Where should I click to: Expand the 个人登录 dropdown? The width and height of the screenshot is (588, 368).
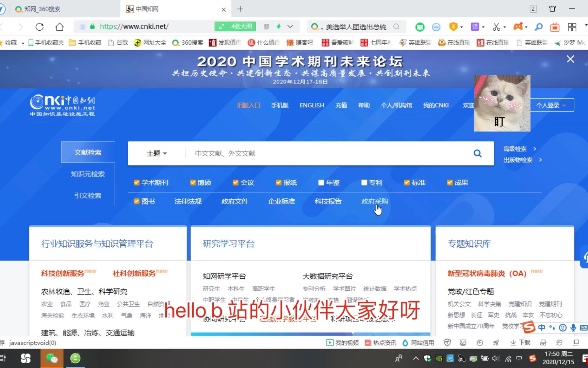(x=551, y=105)
